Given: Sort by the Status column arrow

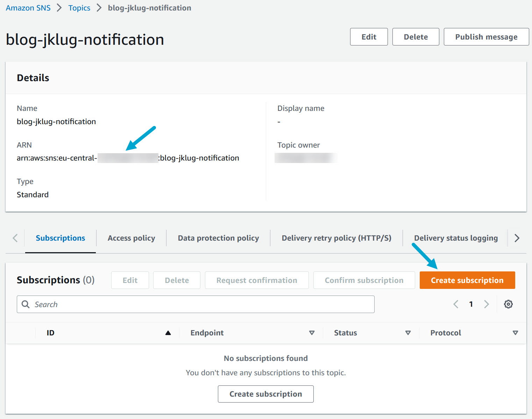Looking at the screenshot, I should coord(408,333).
